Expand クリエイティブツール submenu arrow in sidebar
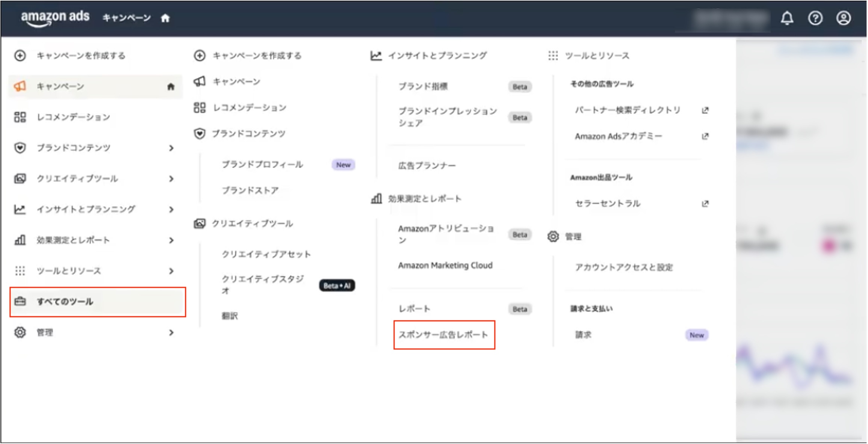 [x=171, y=179]
